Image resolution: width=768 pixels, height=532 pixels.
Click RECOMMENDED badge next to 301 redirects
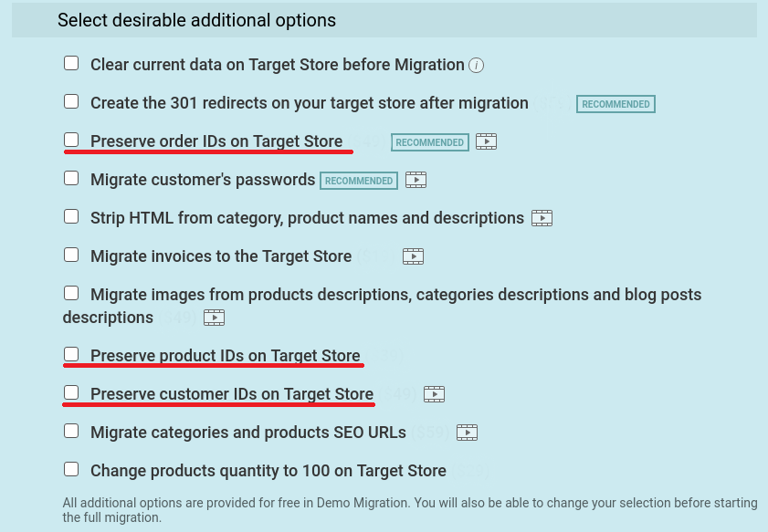[615, 104]
